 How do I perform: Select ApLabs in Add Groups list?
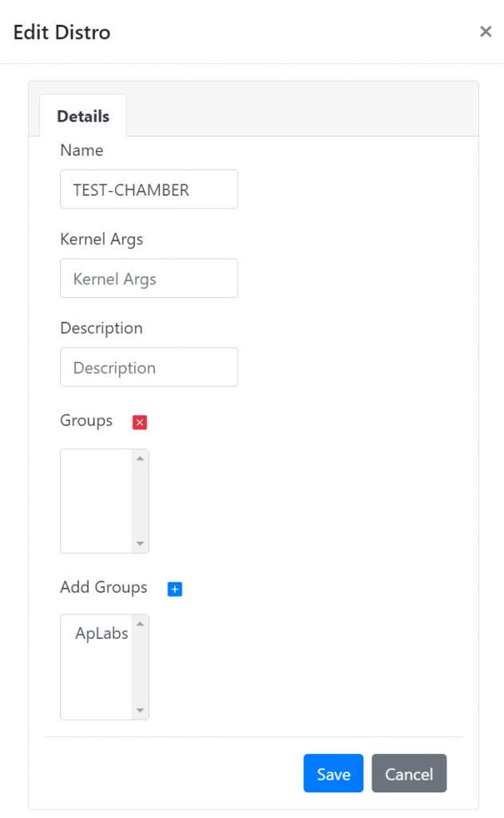101,634
